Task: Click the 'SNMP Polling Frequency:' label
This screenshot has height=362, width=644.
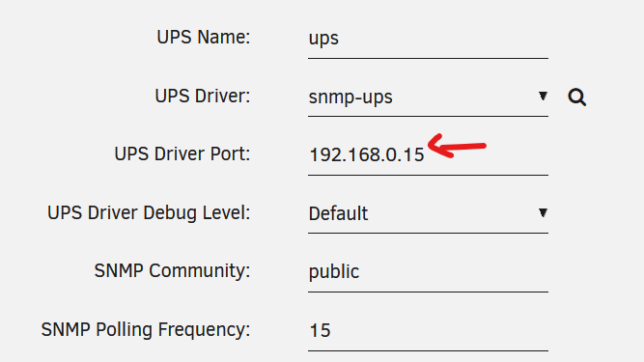Action: point(146,330)
